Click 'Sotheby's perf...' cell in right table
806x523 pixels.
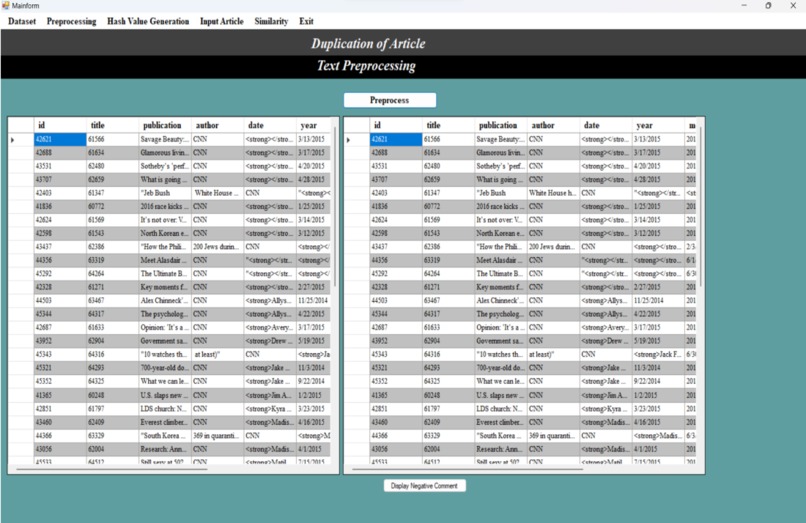pyautogui.click(x=501, y=166)
